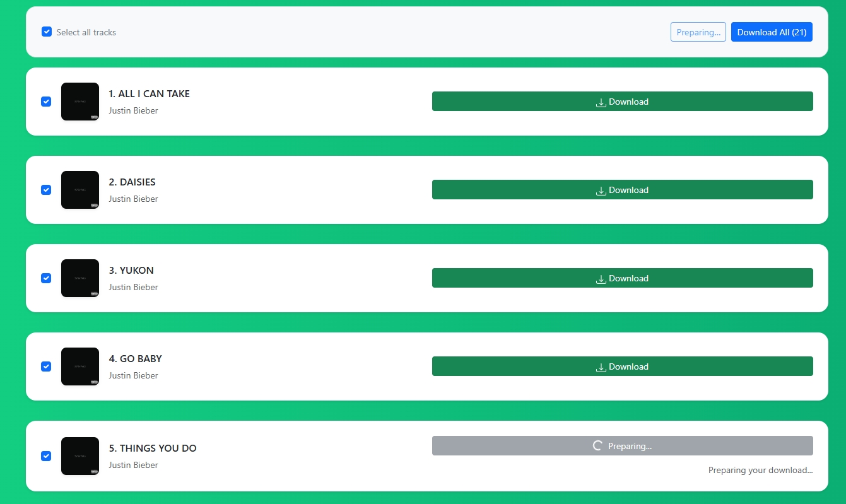Click the spinning loader icon on THINGS YOU DO
Image resolution: width=846 pixels, height=504 pixels.
click(597, 445)
